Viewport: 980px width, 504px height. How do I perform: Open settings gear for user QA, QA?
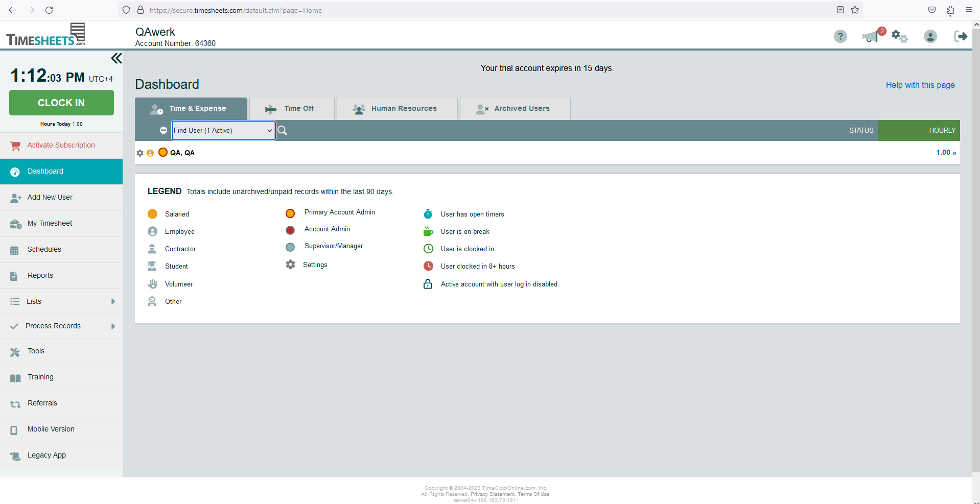pos(140,153)
